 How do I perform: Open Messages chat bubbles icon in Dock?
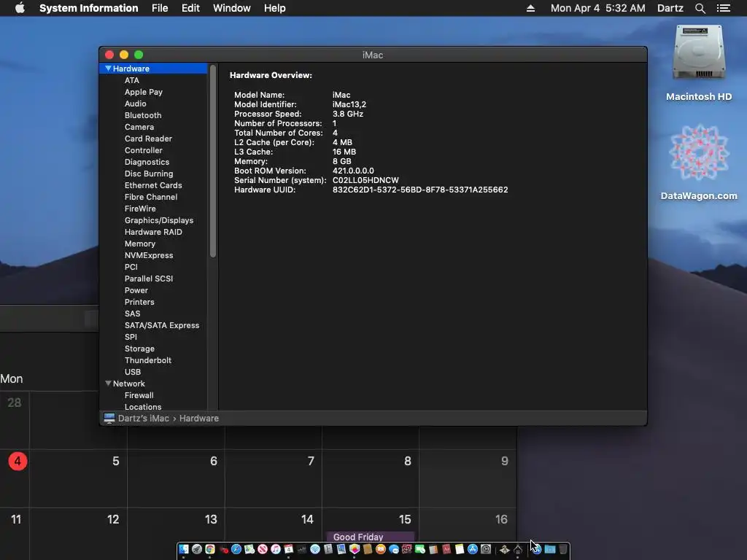pyautogui.click(x=393, y=549)
